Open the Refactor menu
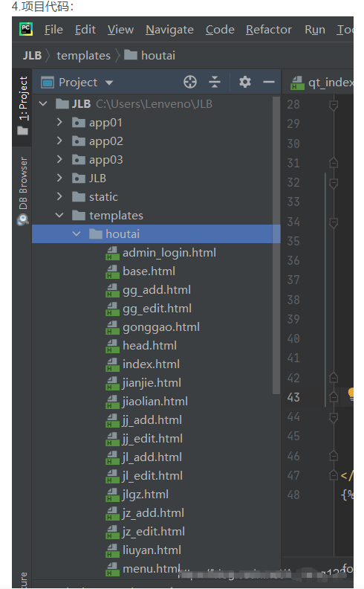Image resolution: width=364 pixels, height=589 pixels. pos(269,29)
